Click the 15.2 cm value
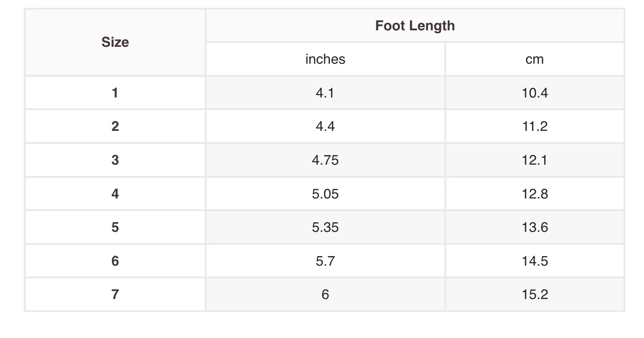The width and height of the screenshot is (644, 338). point(535,295)
